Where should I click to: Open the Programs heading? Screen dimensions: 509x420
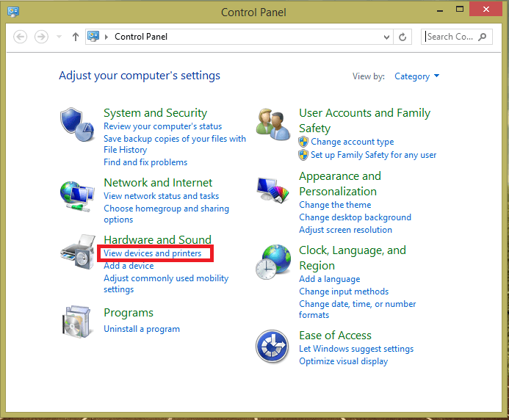pyautogui.click(x=129, y=313)
